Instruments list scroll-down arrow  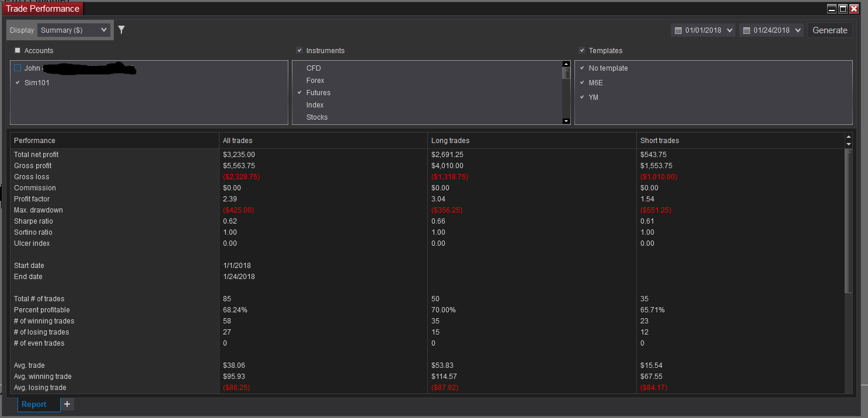click(566, 121)
